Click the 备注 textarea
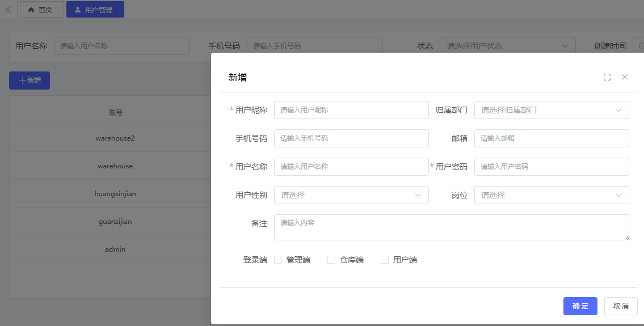The width and height of the screenshot is (644, 326). [x=451, y=227]
